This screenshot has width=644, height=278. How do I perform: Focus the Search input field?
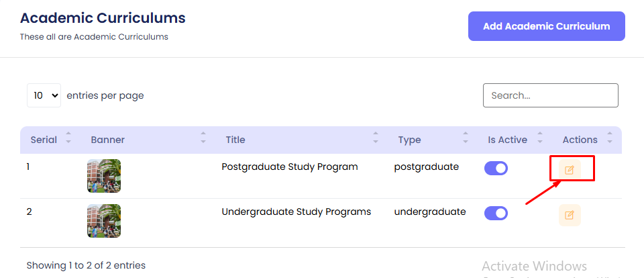(550, 95)
